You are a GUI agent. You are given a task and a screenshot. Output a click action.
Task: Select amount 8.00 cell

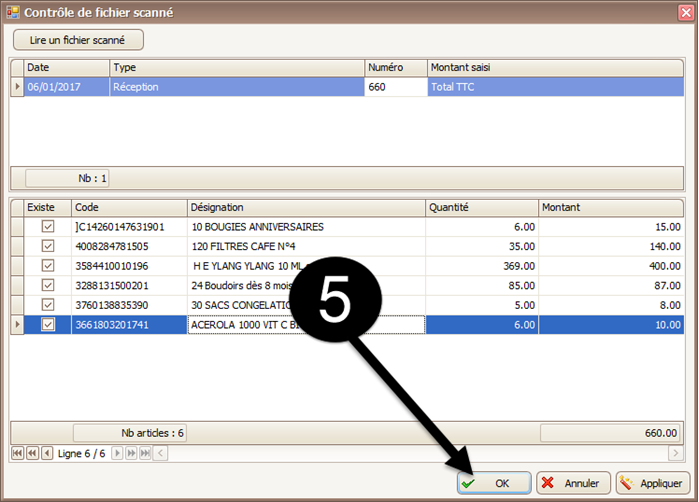point(611,305)
